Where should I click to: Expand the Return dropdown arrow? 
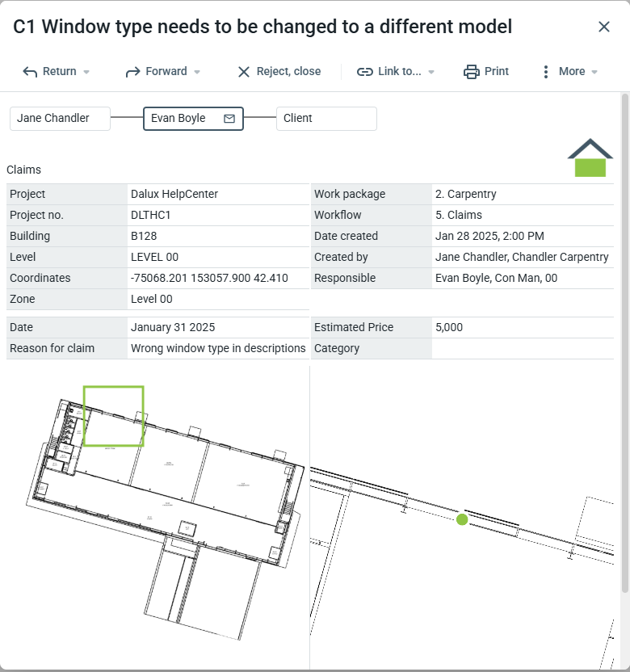pyautogui.click(x=86, y=72)
